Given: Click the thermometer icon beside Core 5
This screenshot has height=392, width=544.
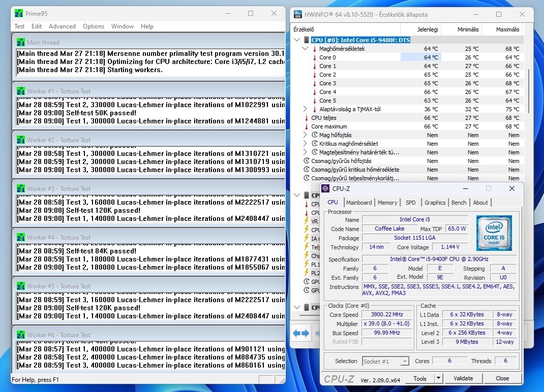Looking at the screenshot, I should [x=315, y=101].
